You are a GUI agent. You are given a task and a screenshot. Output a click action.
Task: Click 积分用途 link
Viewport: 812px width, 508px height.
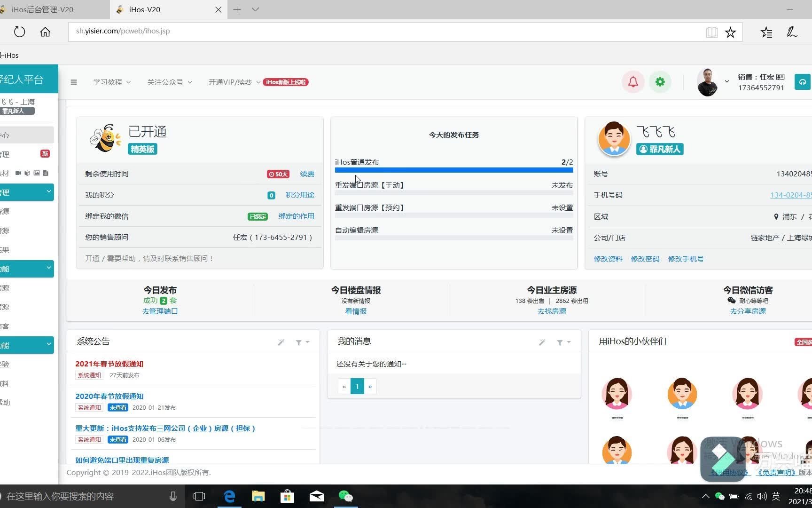[x=300, y=195]
